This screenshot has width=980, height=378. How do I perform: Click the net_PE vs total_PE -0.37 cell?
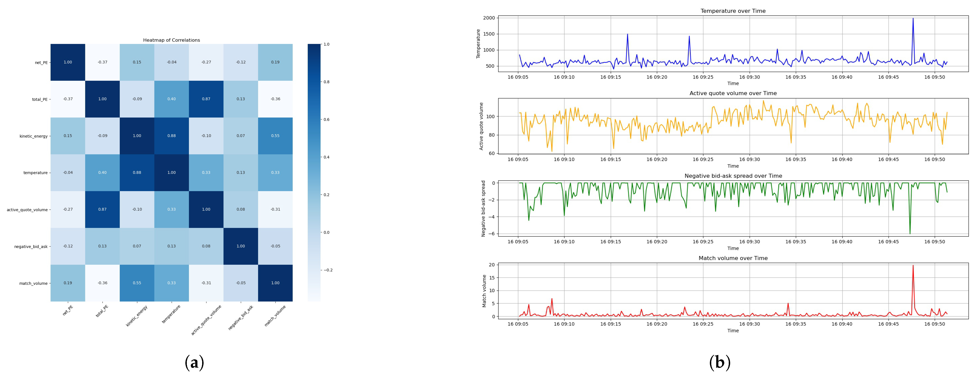click(x=102, y=62)
